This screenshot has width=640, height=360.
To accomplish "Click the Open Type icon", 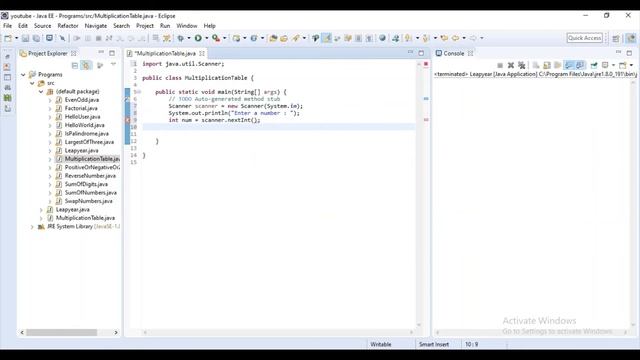I will point(273,38).
